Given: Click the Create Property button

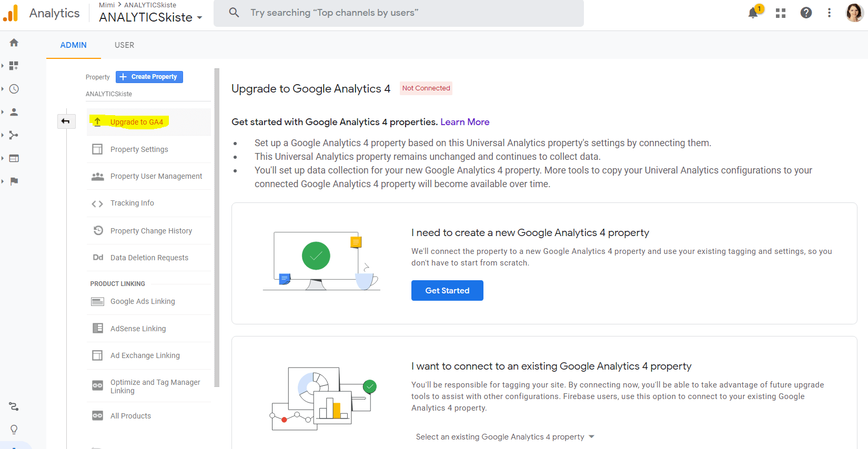Looking at the screenshot, I should (149, 77).
